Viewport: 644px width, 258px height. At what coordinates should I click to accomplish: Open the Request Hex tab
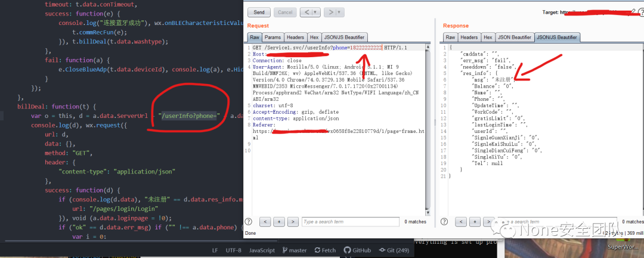(x=314, y=38)
